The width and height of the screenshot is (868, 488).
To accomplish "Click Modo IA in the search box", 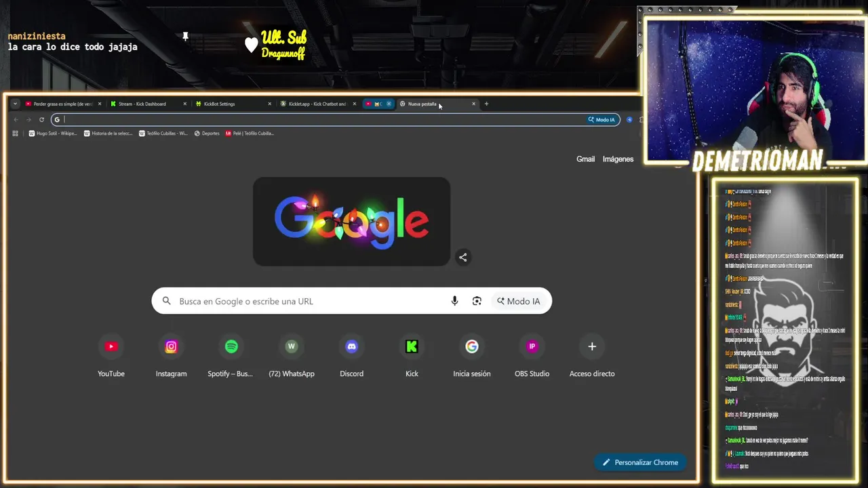I will click(x=519, y=301).
